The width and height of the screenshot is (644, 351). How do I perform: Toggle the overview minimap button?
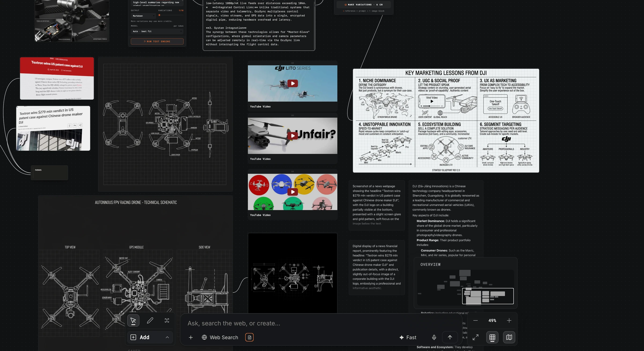tap(509, 337)
